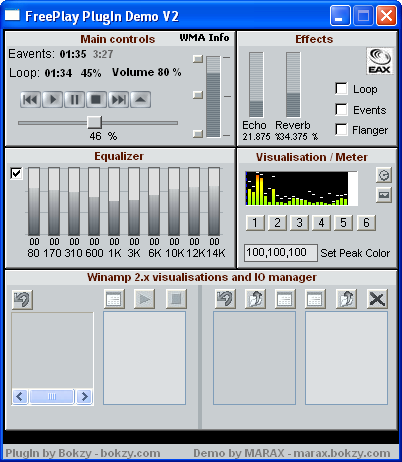Click the 6K equalizer band slider
The width and height of the screenshot is (402, 462).
coord(154,202)
